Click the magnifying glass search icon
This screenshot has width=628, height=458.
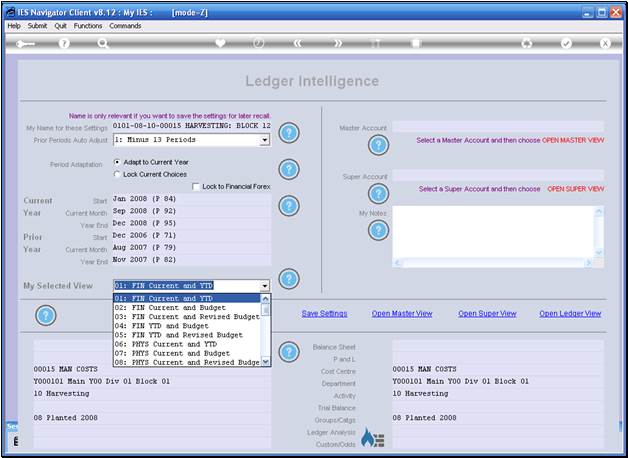[x=103, y=43]
